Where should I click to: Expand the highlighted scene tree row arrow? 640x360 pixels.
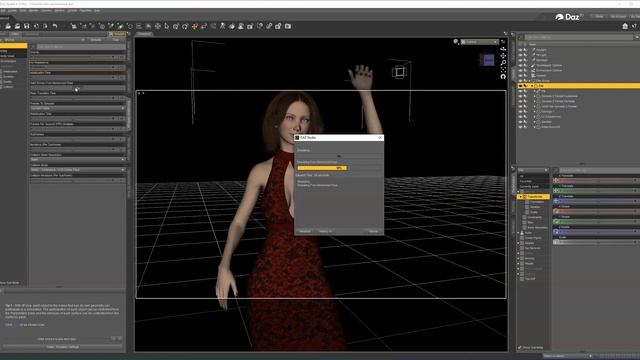(x=532, y=86)
